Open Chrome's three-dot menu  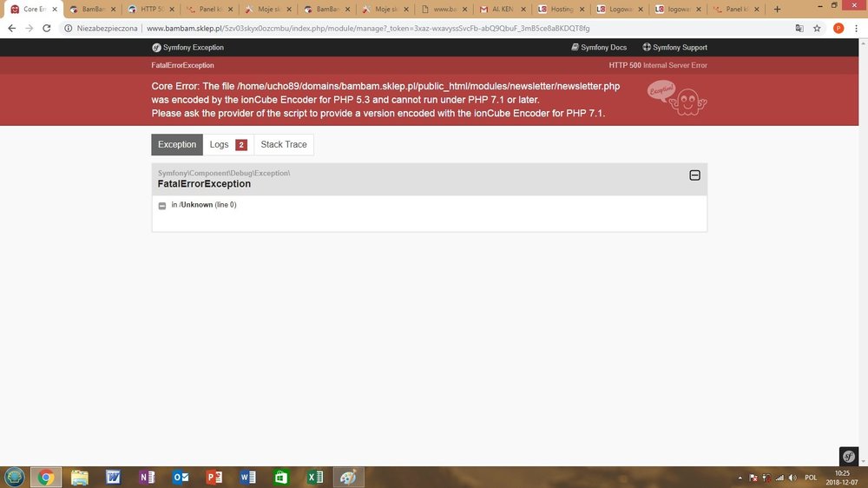pos(857,29)
